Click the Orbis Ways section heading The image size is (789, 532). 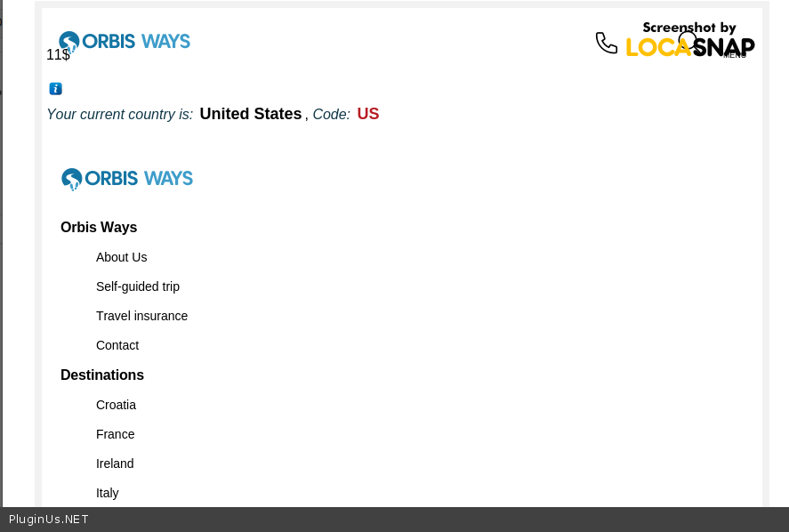coord(99,228)
